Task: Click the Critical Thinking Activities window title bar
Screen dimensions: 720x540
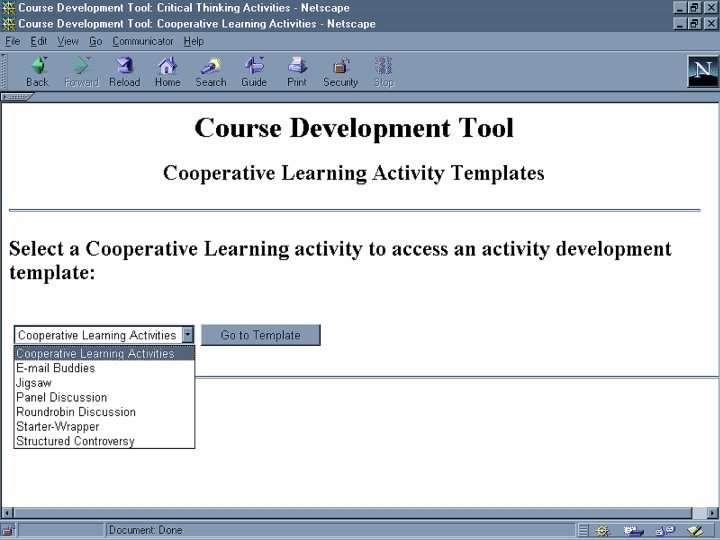Action: (x=360, y=8)
